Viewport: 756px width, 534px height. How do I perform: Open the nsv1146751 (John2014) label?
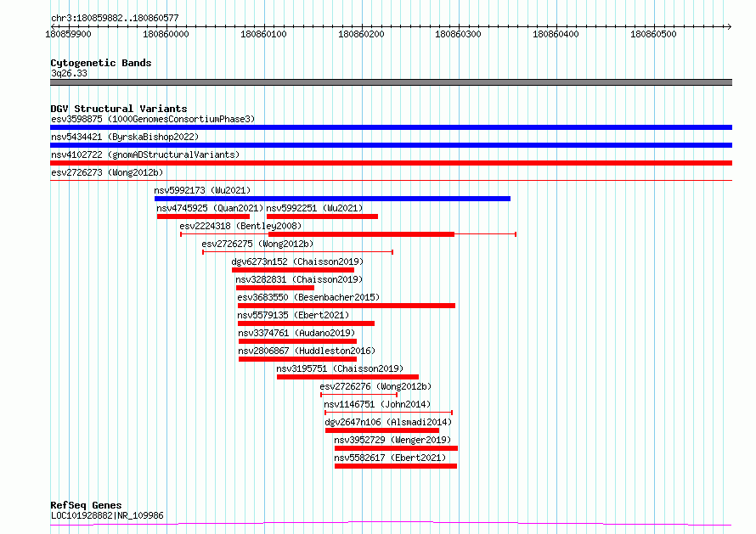377,404
